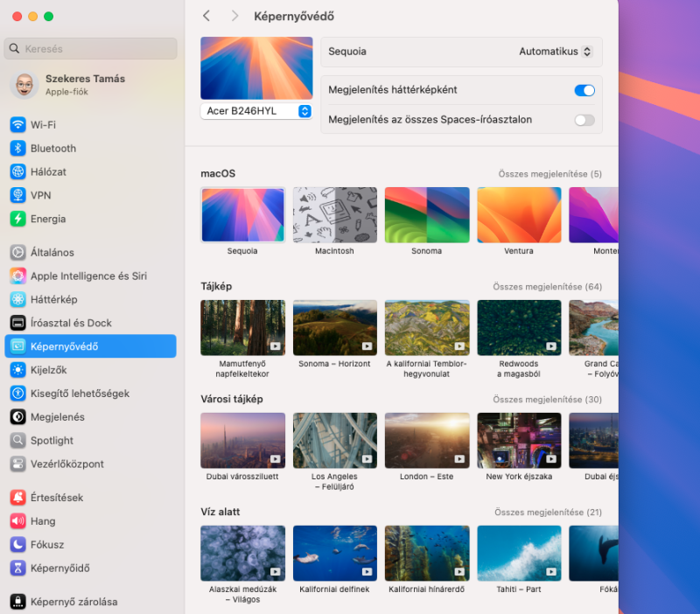The height and width of the screenshot is (614, 700).
Task: Choose Los Angeles – Felüljáró thumbnail
Action: [335, 441]
